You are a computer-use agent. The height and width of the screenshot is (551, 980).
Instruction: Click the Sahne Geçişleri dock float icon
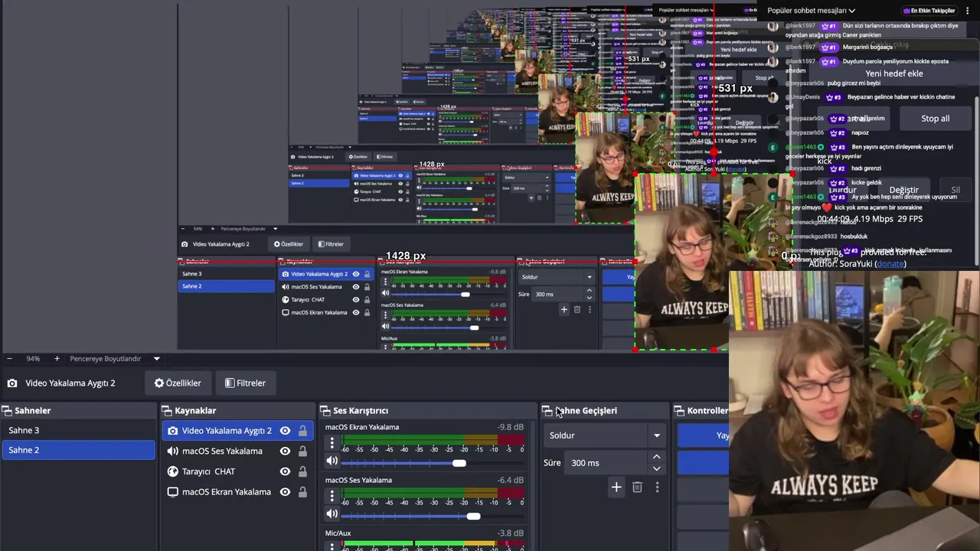pos(547,411)
